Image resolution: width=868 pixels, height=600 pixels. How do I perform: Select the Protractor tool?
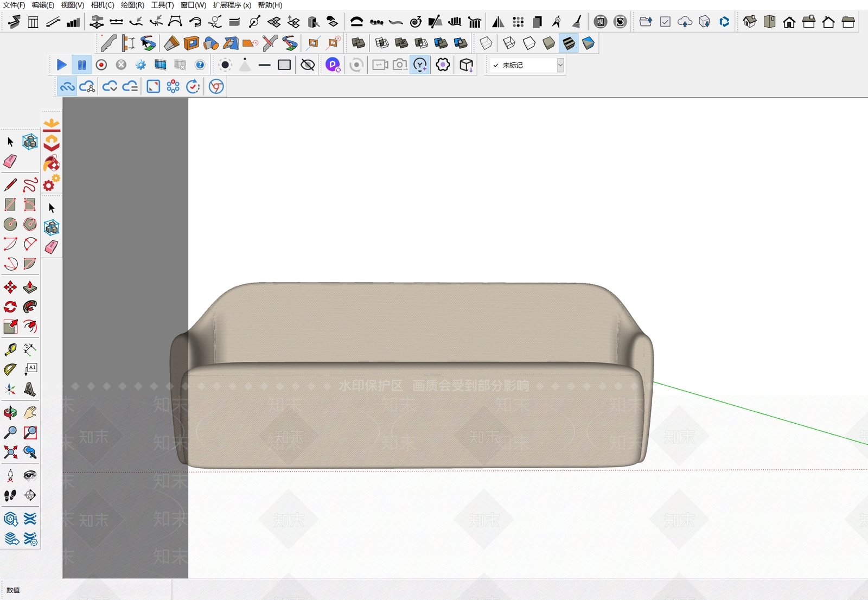[x=10, y=369]
